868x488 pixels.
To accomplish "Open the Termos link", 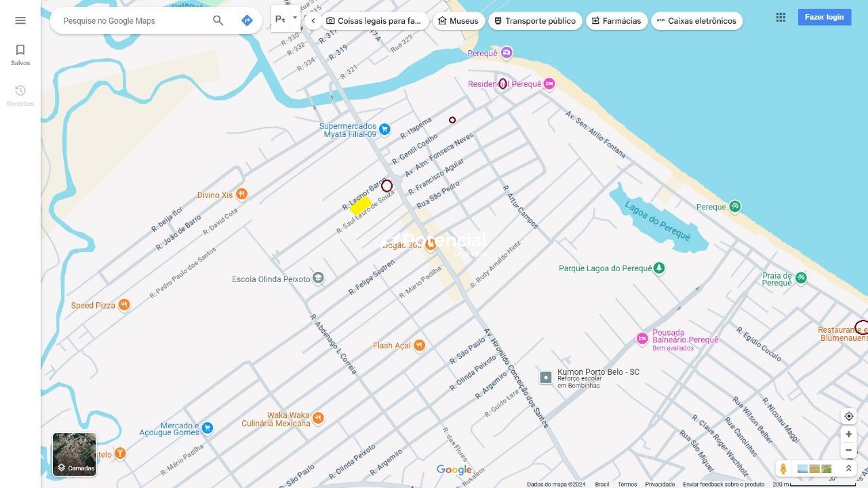I will click(x=627, y=484).
